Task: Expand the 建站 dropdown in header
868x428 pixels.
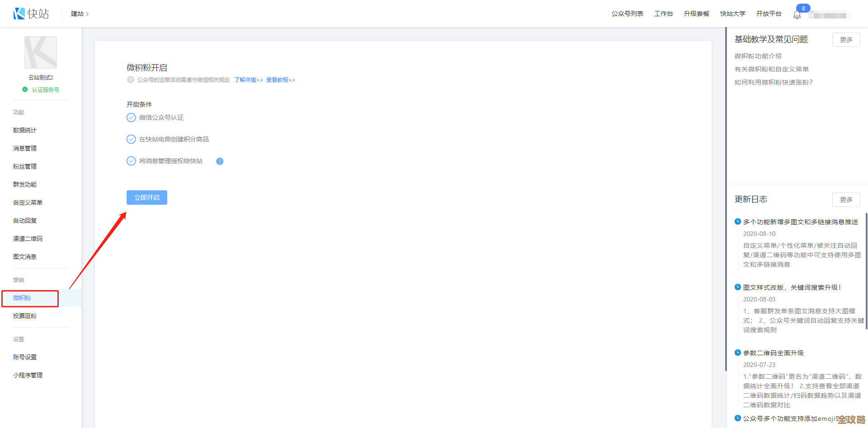Action: pos(80,14)
